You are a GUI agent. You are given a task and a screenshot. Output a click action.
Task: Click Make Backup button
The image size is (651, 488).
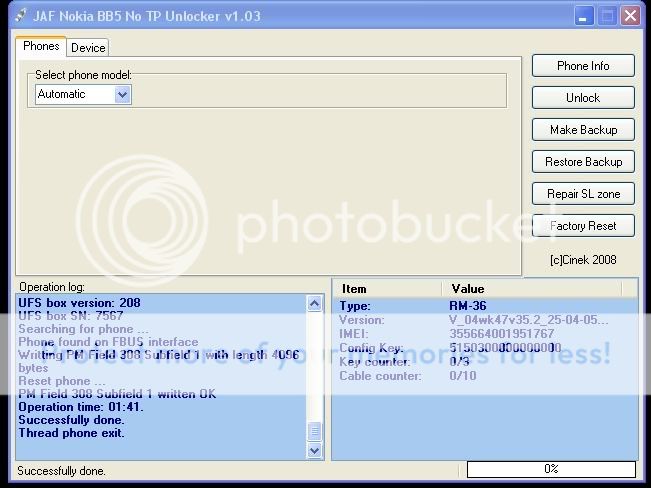pyautogui.click(x=583, y=130)
